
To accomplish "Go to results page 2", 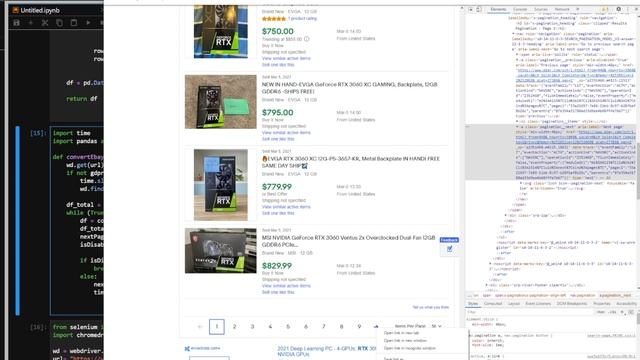I will click(x=234, y=327).
